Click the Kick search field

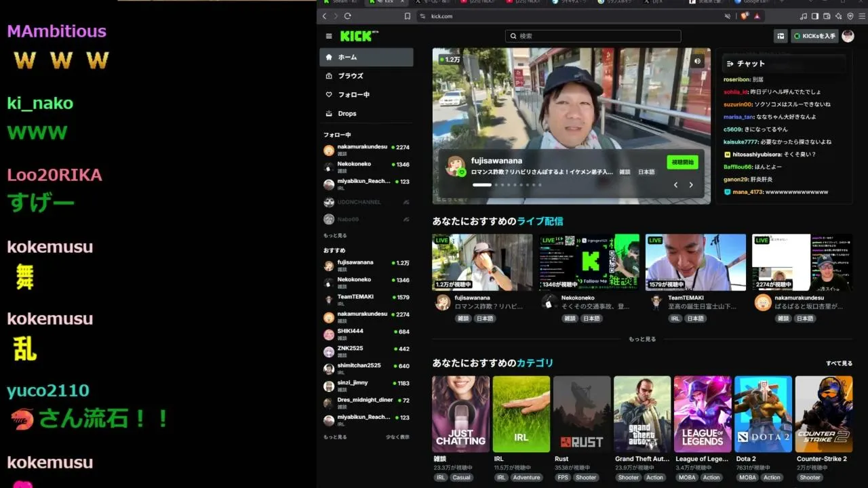click(x=593, y=36)
